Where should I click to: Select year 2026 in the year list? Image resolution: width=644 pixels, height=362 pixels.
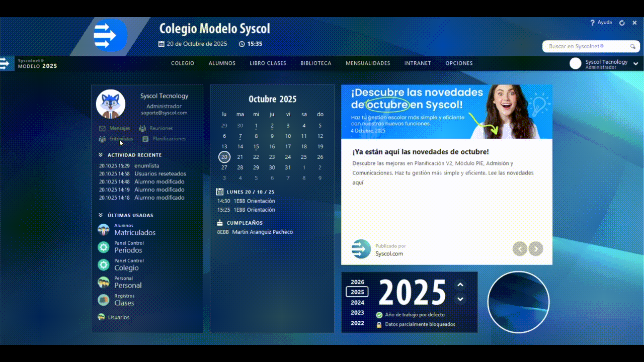(x=358, y=282)
